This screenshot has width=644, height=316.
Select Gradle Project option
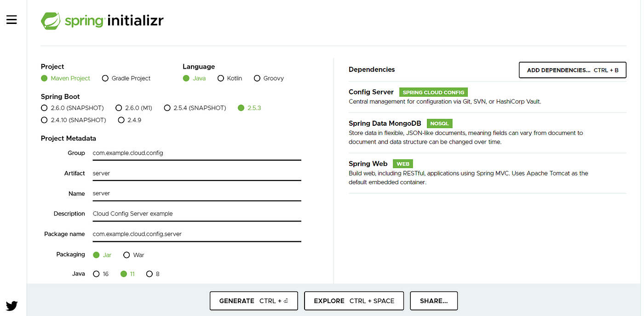click(x=126, y=78)
